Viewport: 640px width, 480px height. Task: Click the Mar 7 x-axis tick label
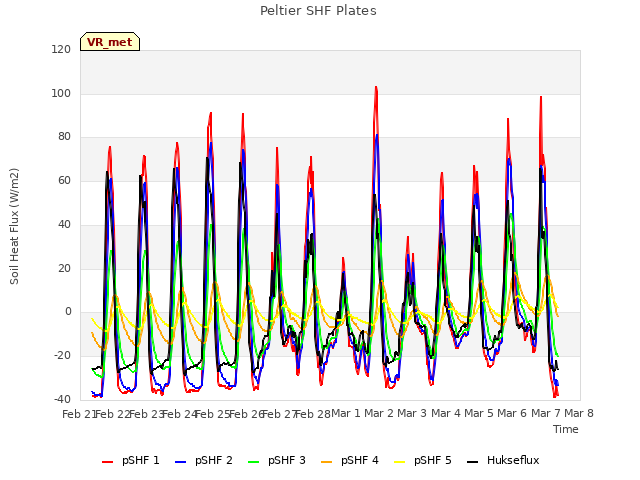point(546,414)
